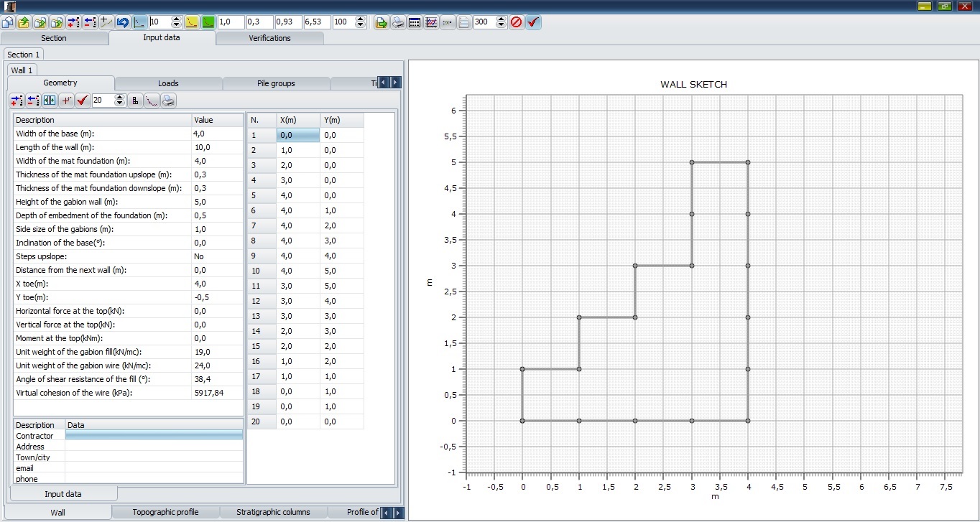
Task: Click the stepped wall icon in Geometry toolbar
Action: 135,101
